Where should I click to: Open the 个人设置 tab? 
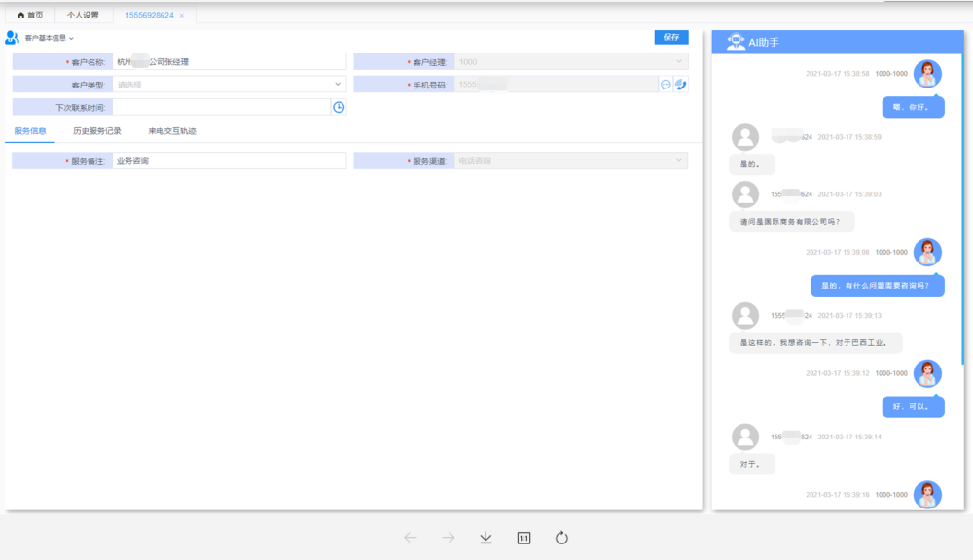click(x=83, y=15)
